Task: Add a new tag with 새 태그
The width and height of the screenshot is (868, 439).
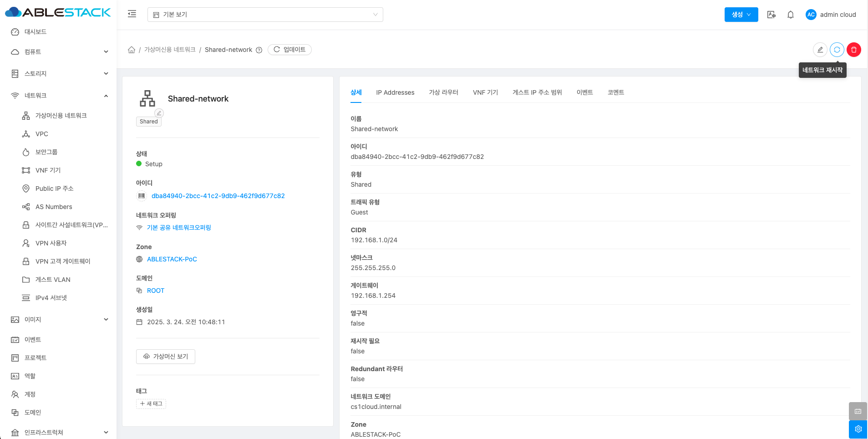Action: 151,404
